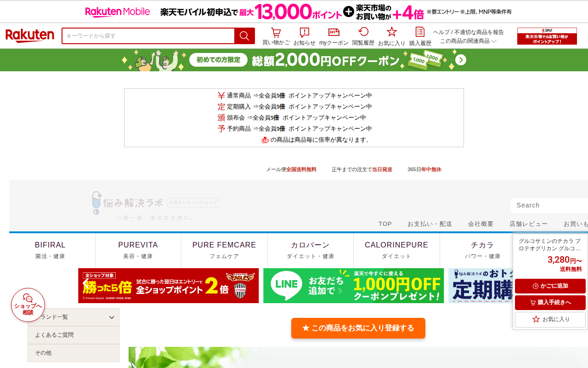Viewport: 588px width, 368px height.
Task: Select the PURE FEMCARE brand category
Action: coord(224,250)
